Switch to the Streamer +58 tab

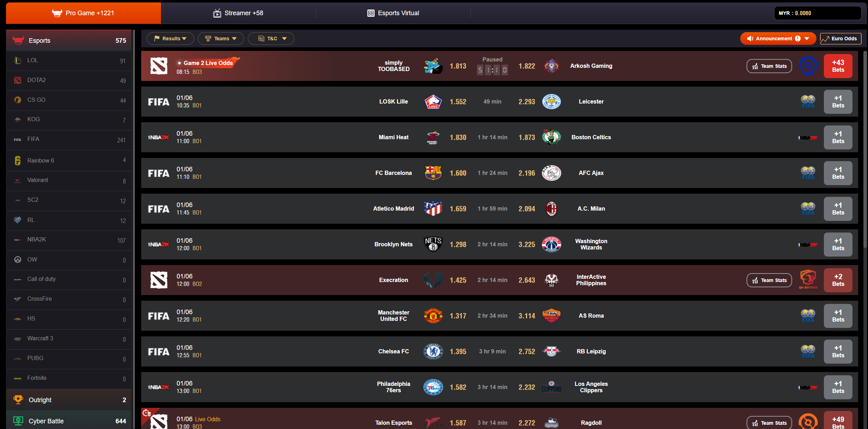tap(238, 13)
